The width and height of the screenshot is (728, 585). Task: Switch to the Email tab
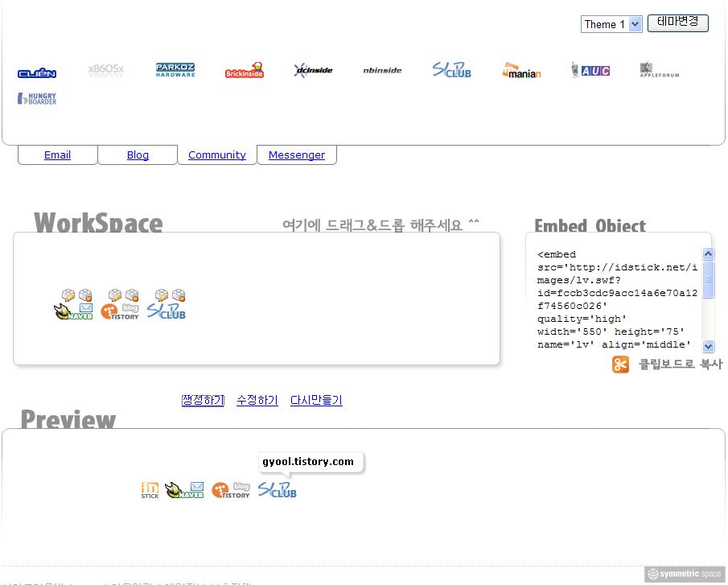[57, 155]
